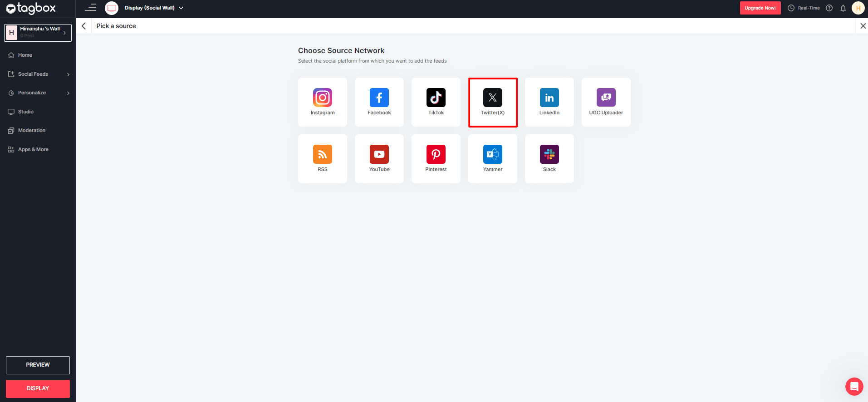Choose the Pinterest source icon
The image size is (868, 402).
click(436, 158)
